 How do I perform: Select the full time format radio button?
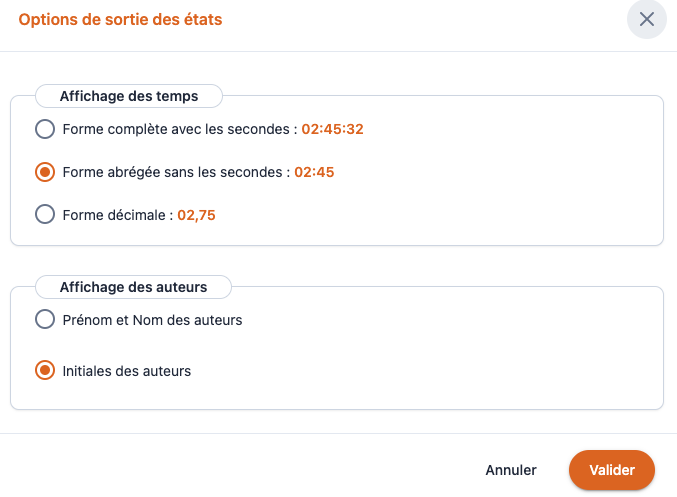click(x=45, y=129)
